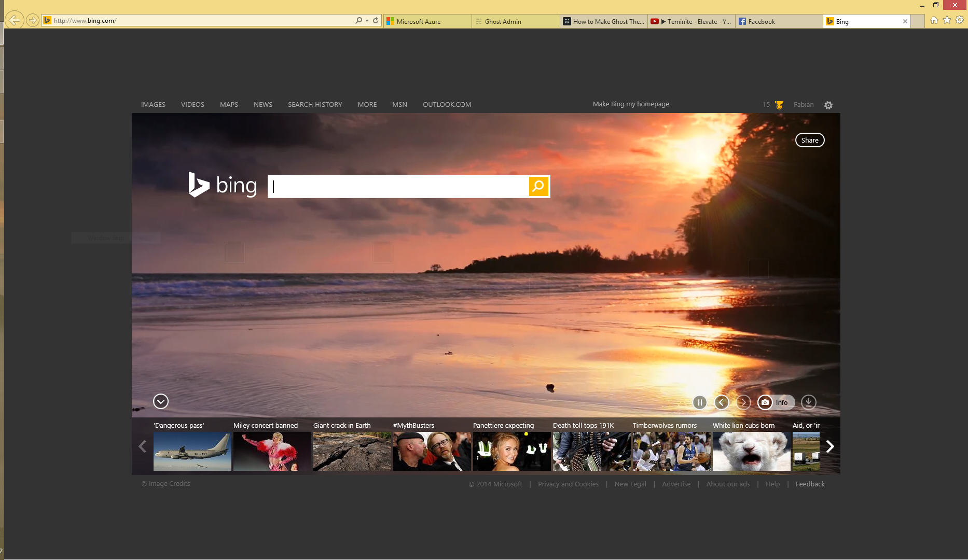Open Bing settings gear icon
Screen dimensions: 968x560
click(828, 105)
